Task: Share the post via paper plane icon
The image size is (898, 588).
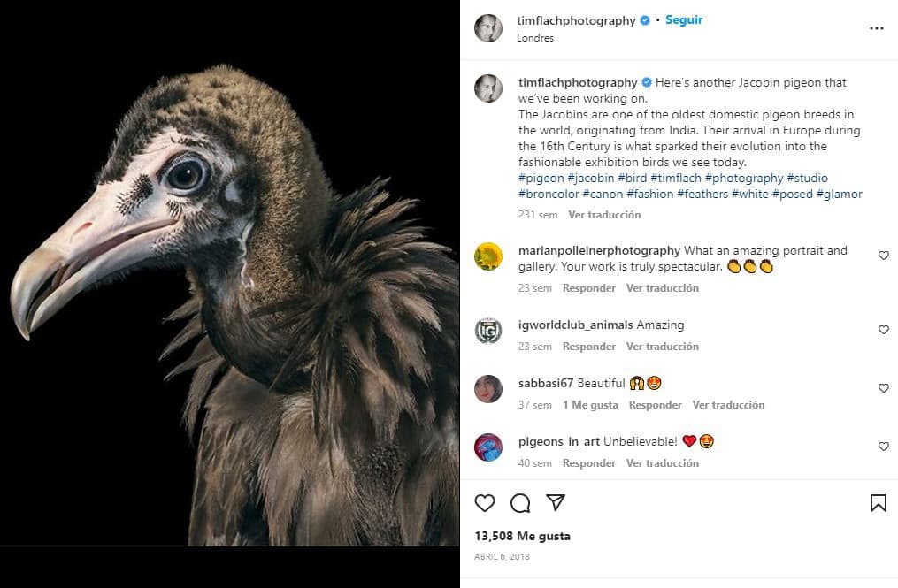Action: 556,503
